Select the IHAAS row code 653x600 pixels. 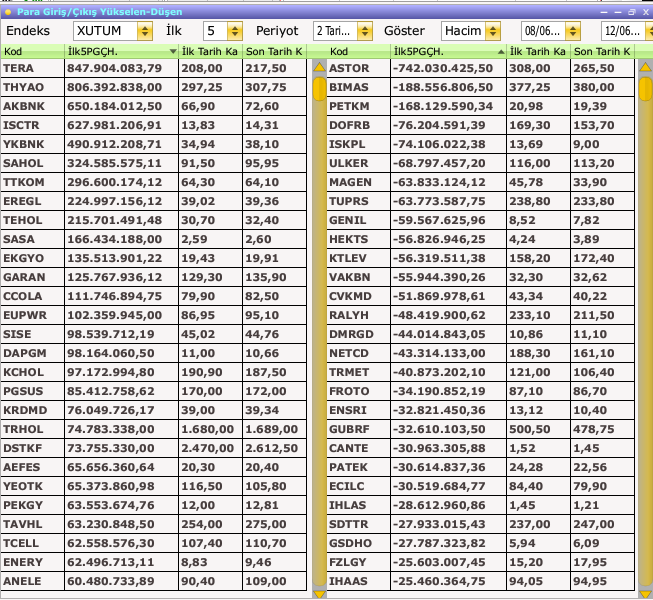(348, 581)
